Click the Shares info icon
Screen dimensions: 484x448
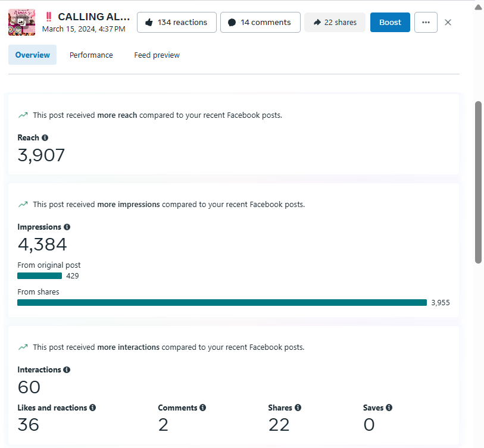tap(298, 408)
